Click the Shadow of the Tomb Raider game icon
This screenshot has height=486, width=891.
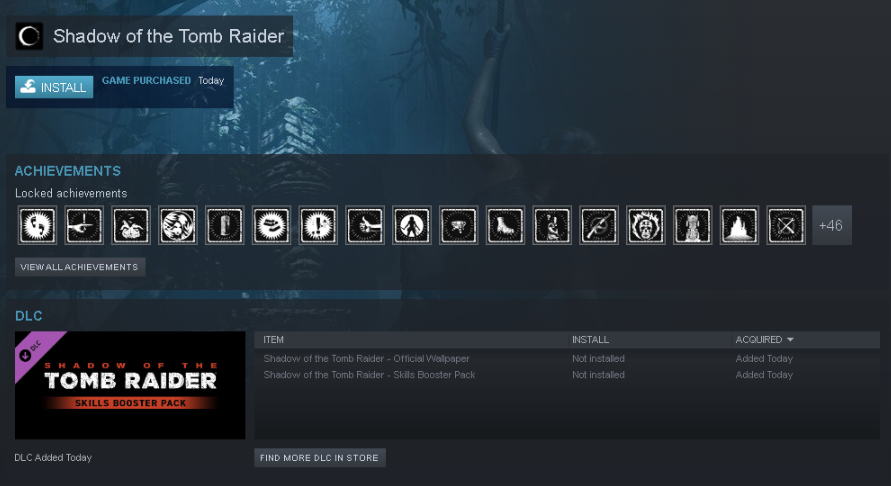click(x=29, y=36)
